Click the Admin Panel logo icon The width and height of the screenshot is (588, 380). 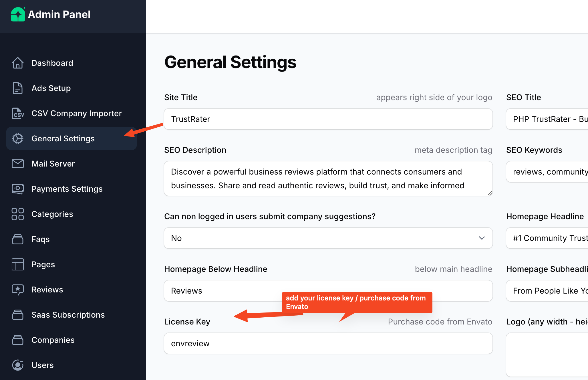(x=18, y=14)
